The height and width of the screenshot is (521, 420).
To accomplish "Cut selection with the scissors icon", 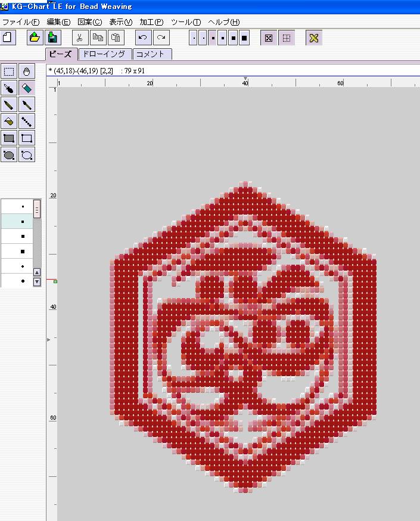I will [80, 38].
